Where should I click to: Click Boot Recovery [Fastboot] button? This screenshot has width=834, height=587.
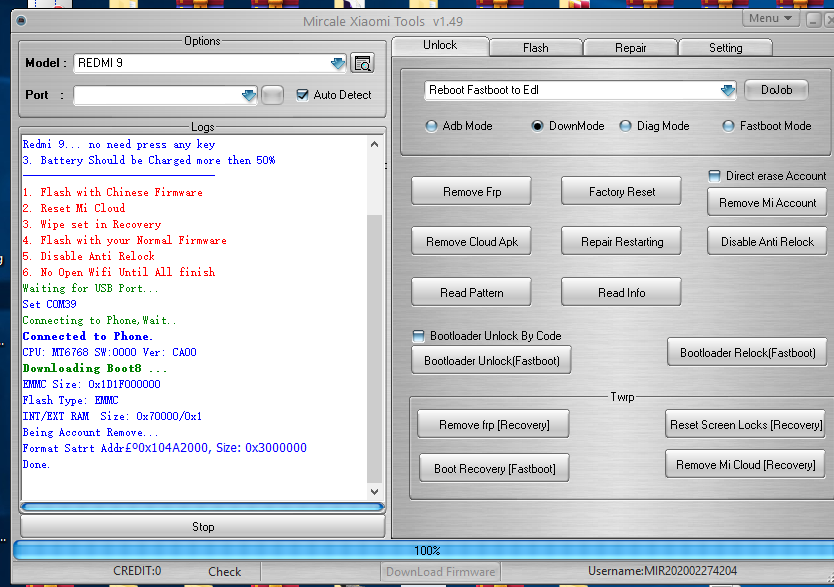[x=494, y=468]
